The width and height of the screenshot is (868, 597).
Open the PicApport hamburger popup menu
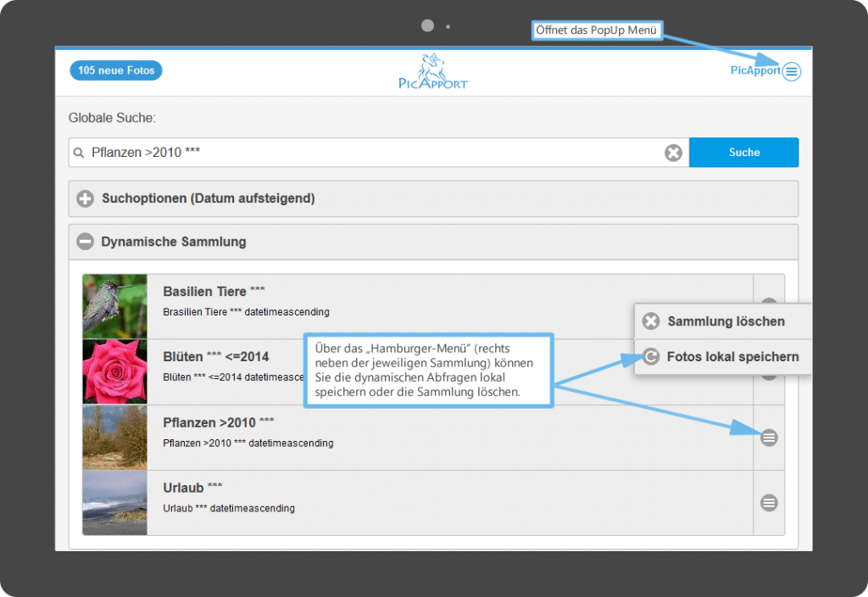tap(791, 71)
